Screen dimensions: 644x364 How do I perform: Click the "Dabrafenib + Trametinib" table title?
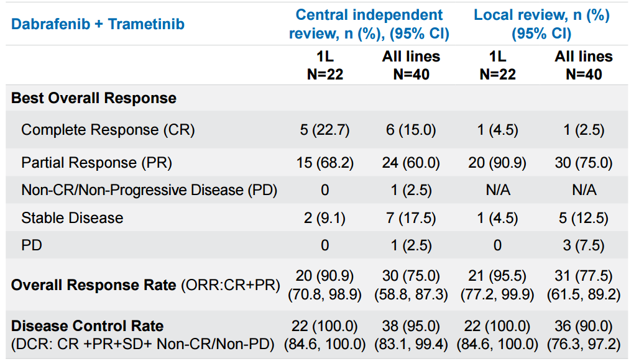[x=98, y=24]
